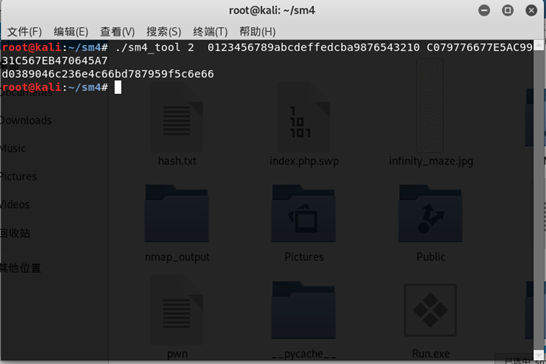
Task: Open the Pictures folder icon in file view
Action: (x=304, y=214)
